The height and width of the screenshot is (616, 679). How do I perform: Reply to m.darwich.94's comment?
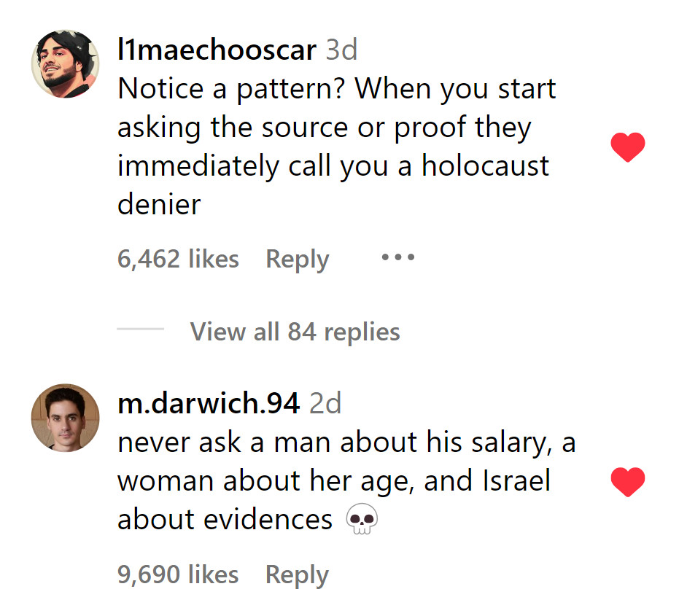tap(296, 574)
